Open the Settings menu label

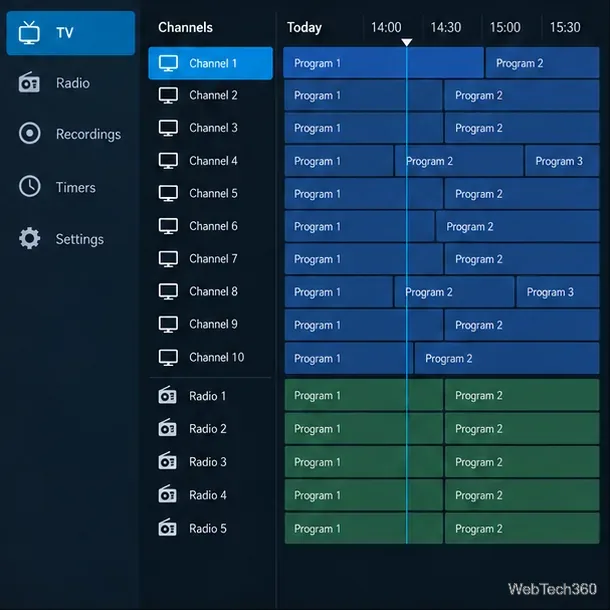pos(80,239)
